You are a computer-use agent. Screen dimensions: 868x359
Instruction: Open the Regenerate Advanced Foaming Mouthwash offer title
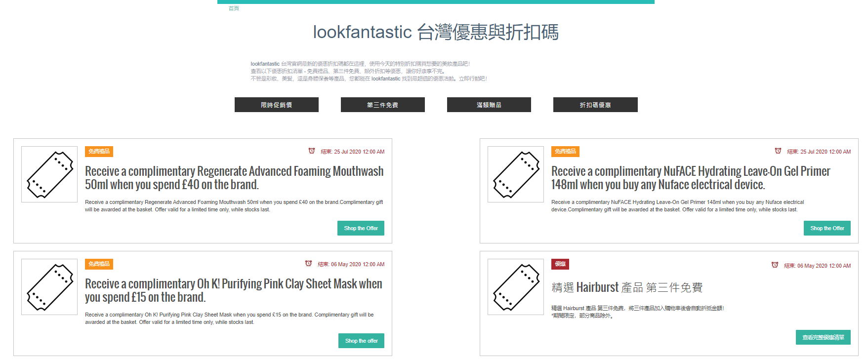[x=234, y=178]
